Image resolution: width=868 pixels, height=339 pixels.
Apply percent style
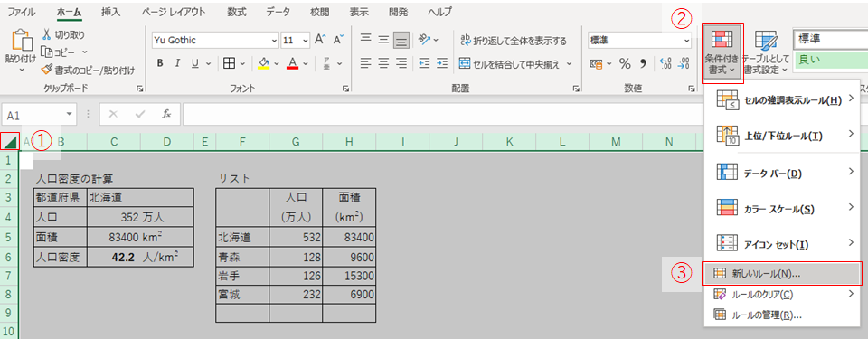[x=625, y=63]
